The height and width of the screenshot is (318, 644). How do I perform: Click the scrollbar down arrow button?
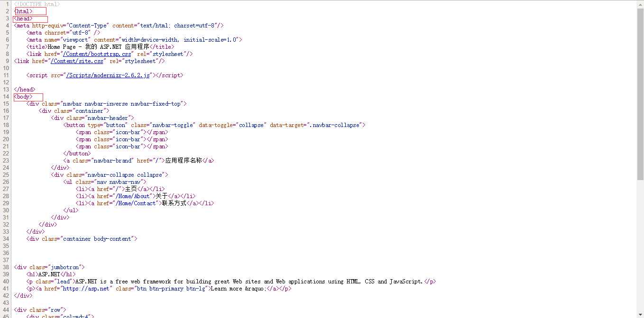click(x=640, y=314)
